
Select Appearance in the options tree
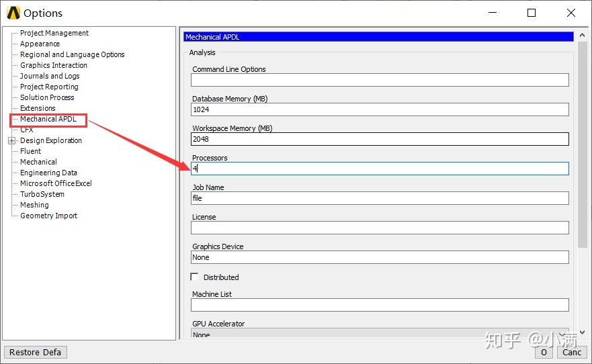pos(40,44)
